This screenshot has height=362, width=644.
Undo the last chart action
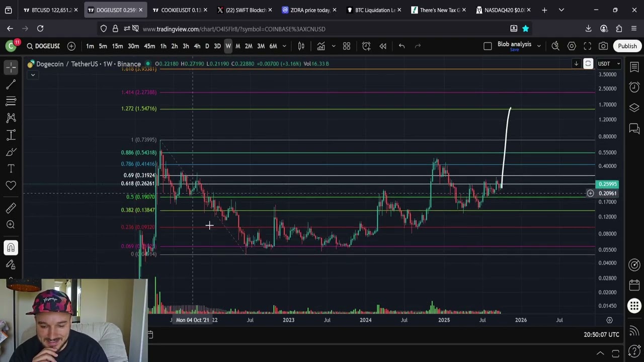(x=401, y=46)
